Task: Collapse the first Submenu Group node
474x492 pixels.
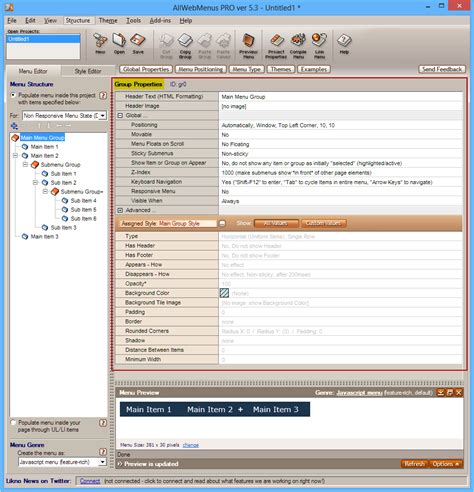Action: [x=25, y=165]
